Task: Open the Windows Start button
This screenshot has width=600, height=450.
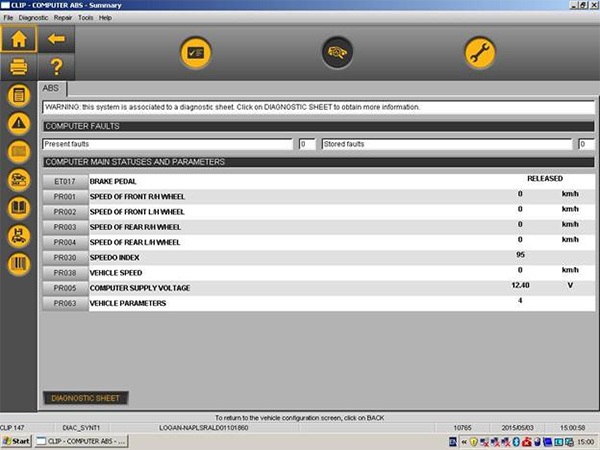Action: point(16,441)
